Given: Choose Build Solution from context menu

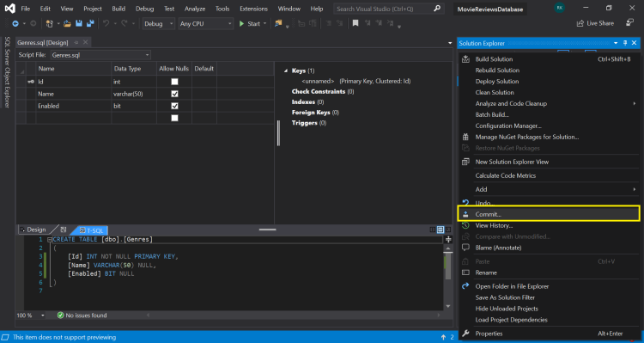Looking at the screenshot, I should 549,59.
